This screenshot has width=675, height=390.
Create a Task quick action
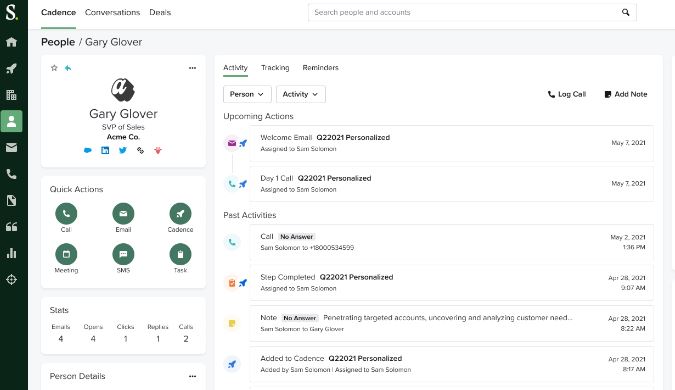(x=180, y=254)
